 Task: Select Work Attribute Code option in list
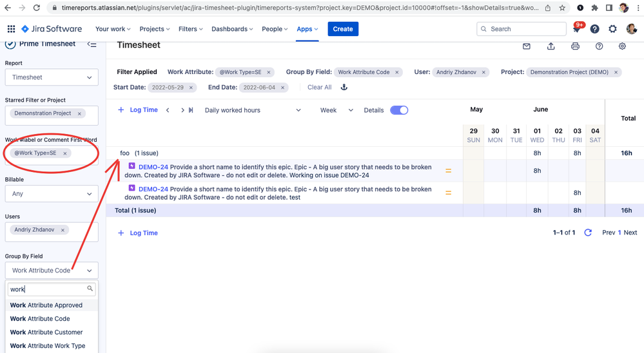point(52,318)
